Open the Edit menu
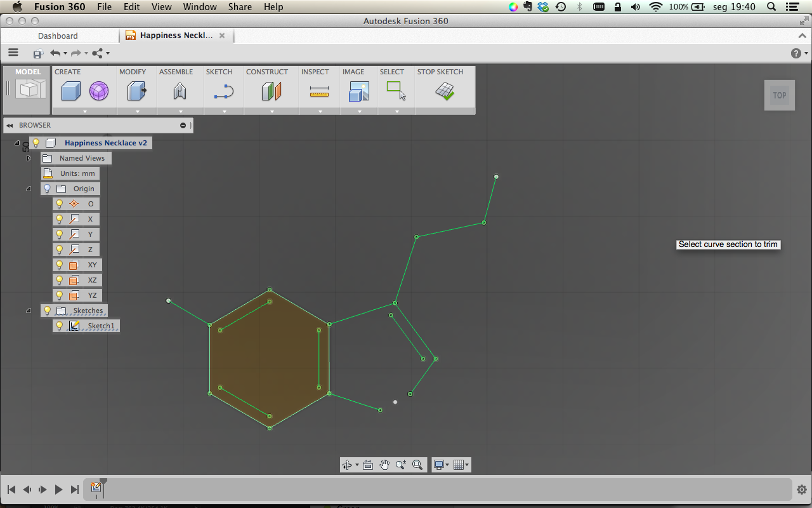 (x=131, y=7)
